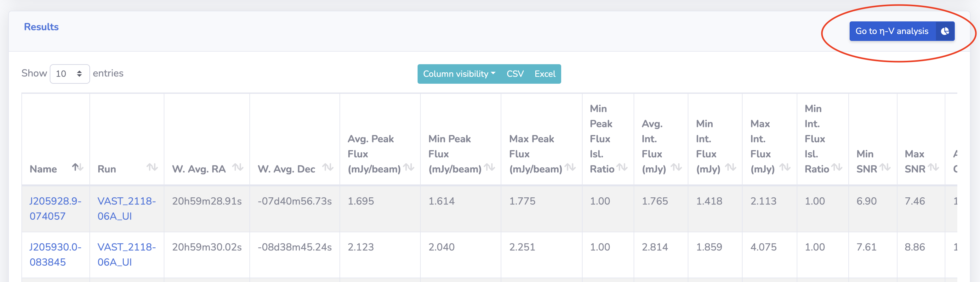The image size is (980, 282).
Task: Click the W. Avg. RA header label
Action: point(199,169)
